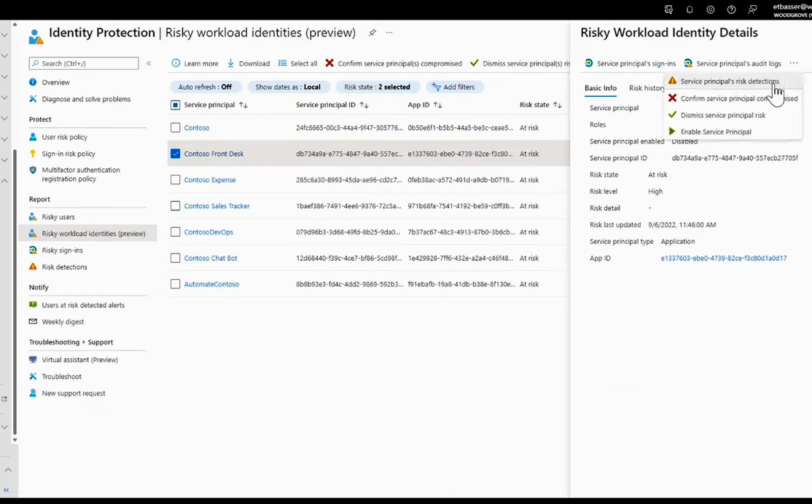Check the Contoso Chat Bot checkbox
Screen dimensions: 812x504
(176, 259)
